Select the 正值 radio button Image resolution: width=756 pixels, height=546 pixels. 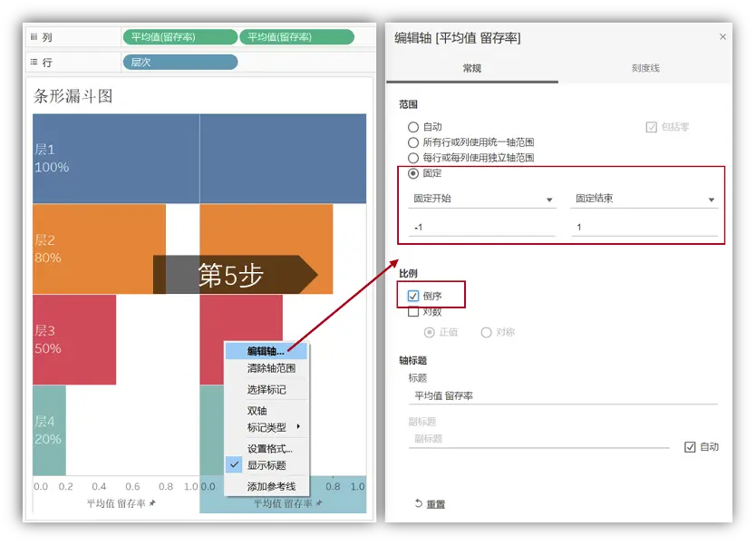429,332
